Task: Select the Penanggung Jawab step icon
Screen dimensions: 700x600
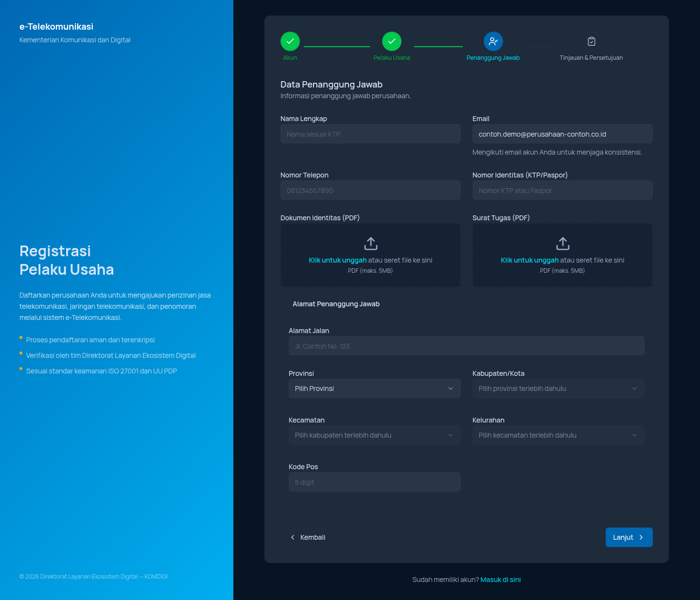Action: click(x=493, y=41)
